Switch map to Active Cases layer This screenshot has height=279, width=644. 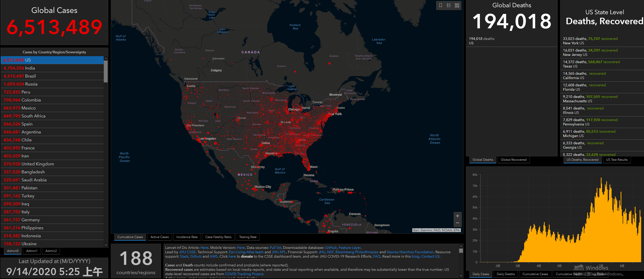click(x=159, y=237)
